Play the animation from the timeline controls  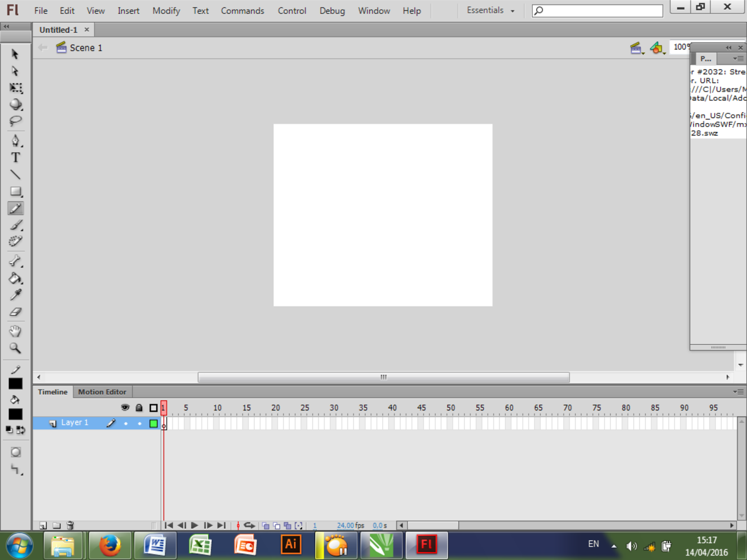(194, 525)
